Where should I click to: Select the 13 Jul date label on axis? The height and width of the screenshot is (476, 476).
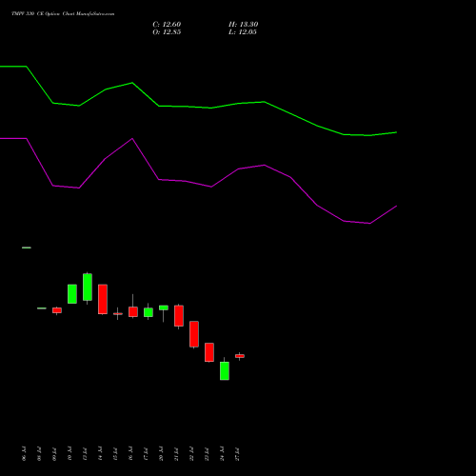pos(85,454)
